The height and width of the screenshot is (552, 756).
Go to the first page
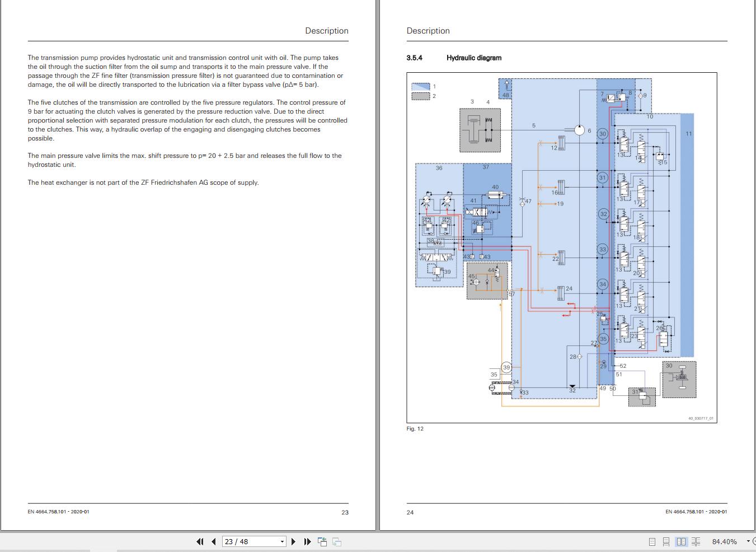(x=200, y=541)
